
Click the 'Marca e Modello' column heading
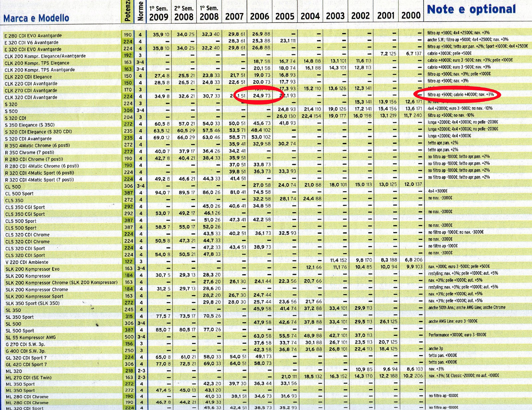point(36,18)
